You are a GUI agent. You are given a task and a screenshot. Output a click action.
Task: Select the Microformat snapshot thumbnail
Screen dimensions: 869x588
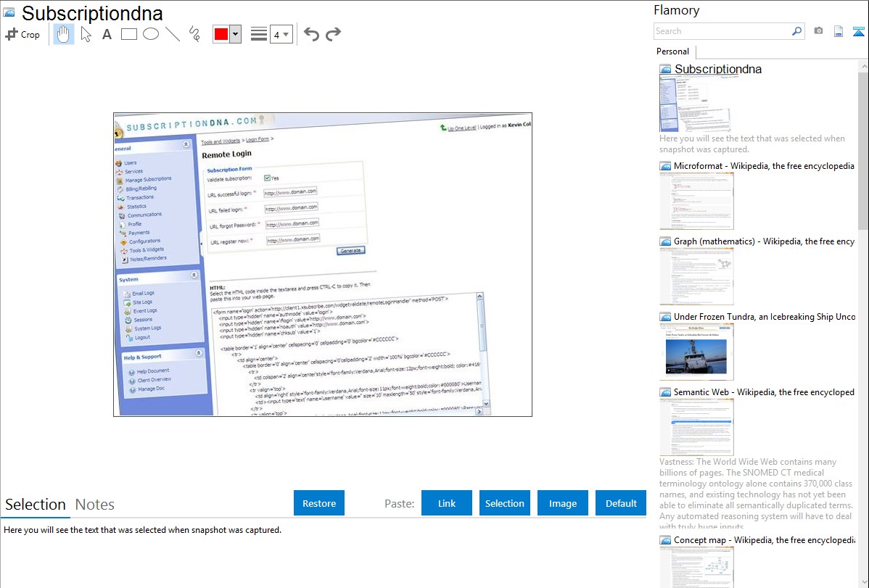click(696, 201)
